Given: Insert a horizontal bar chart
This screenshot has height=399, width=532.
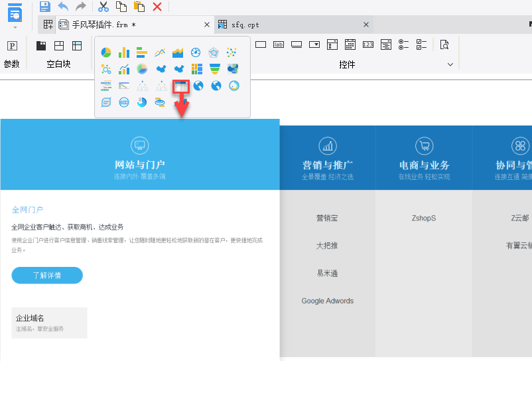Looking at the screenshot, I should click(142, 52).
